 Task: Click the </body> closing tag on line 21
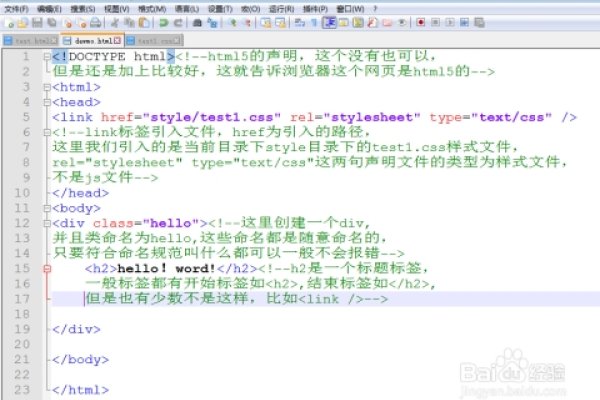(80, 359)
